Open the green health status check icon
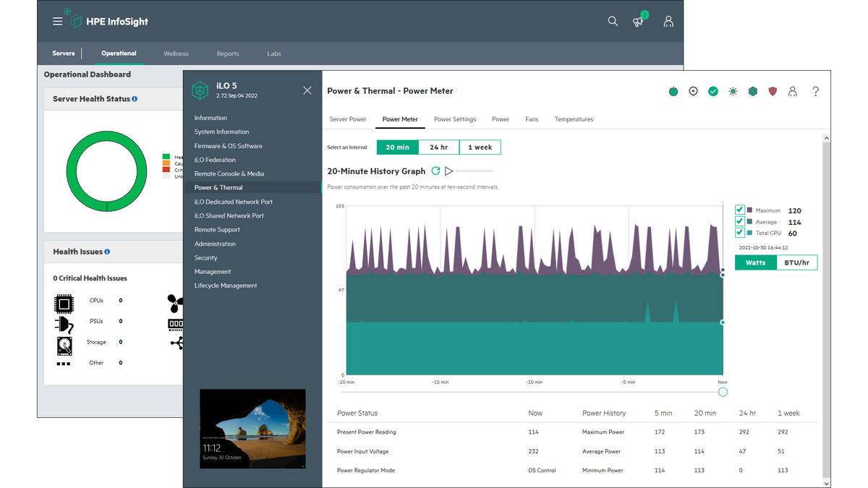 coord(713,91)
